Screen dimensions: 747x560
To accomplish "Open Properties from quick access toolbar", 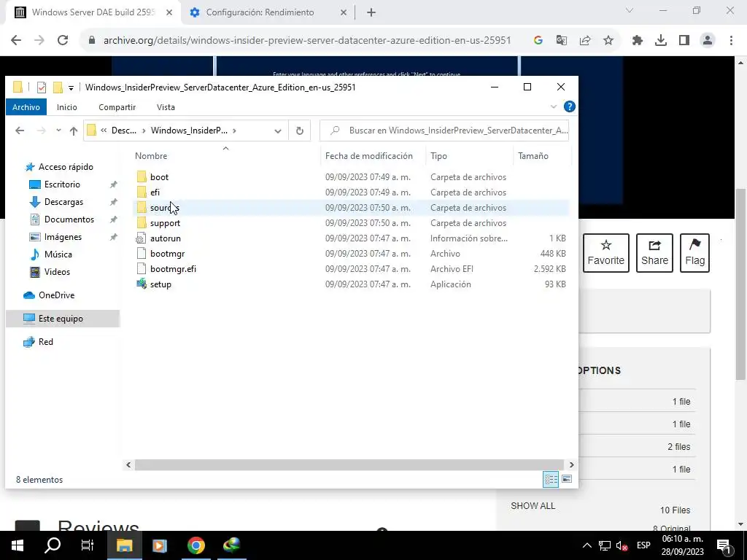I will 42,87.
